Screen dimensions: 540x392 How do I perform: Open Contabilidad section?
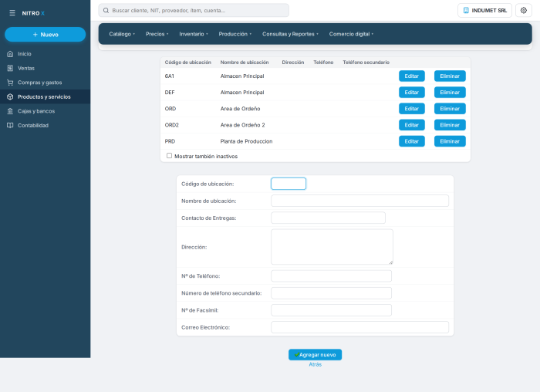tap(45, 125)
